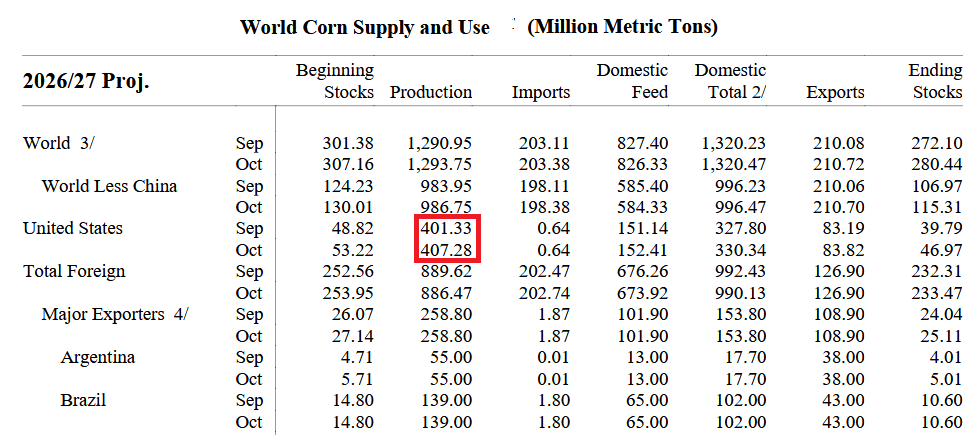Image resolution: width=969 pixels, height=444 pixels.
Task: Click World Sep domestic feed value 827.40
Action: click(x=643, y=143)
